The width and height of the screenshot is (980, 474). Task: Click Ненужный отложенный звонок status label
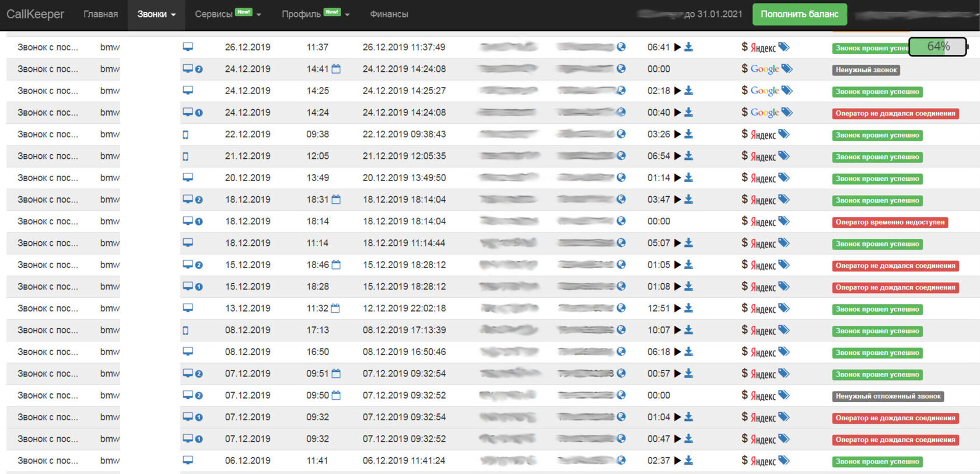tap(888, 396)
